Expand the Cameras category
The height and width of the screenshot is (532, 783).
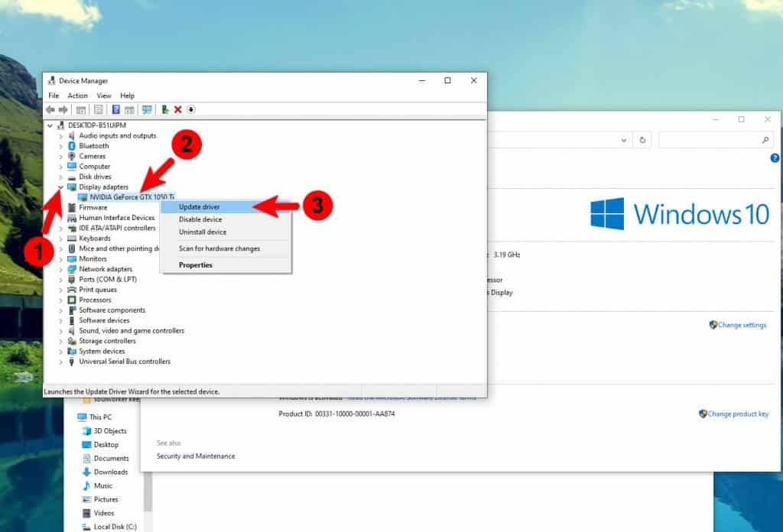pyautogui.click(x=61, y=156)
